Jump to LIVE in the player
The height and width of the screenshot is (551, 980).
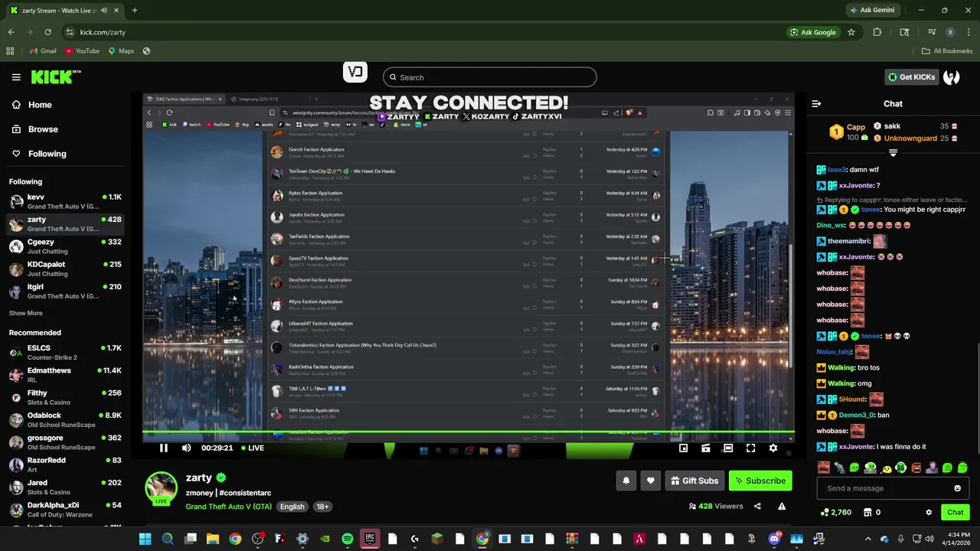(x=253, y=448)
